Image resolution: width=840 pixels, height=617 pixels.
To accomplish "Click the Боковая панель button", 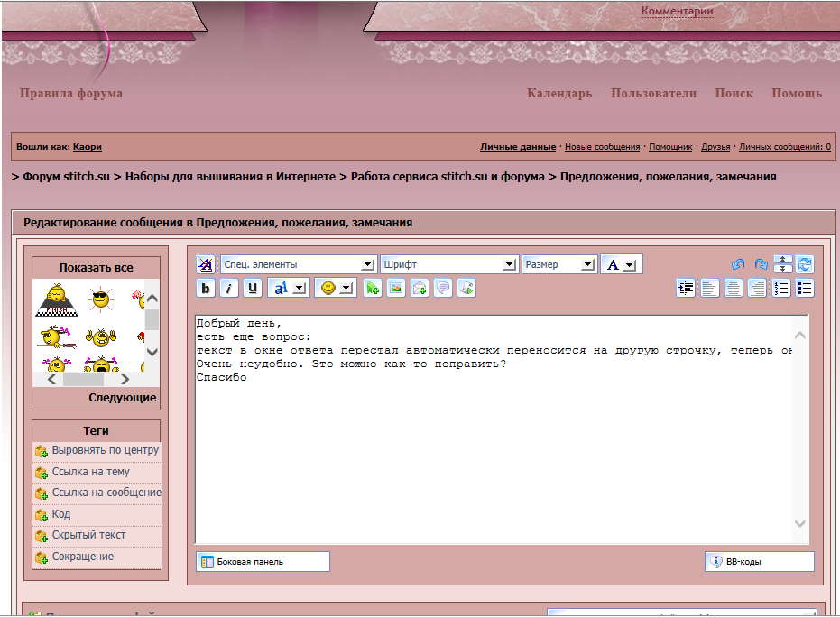I will [x=263, y=561].
